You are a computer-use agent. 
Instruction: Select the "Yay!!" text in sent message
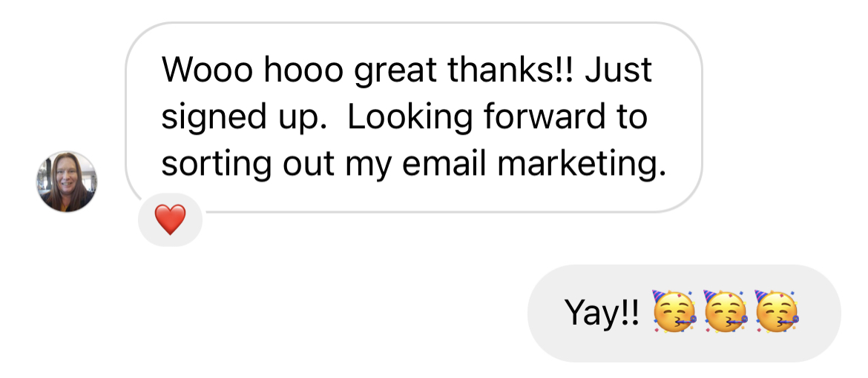(601, 312)
